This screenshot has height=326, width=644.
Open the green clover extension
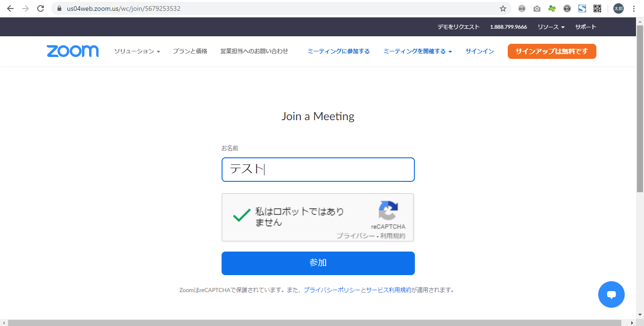(552, 8)
